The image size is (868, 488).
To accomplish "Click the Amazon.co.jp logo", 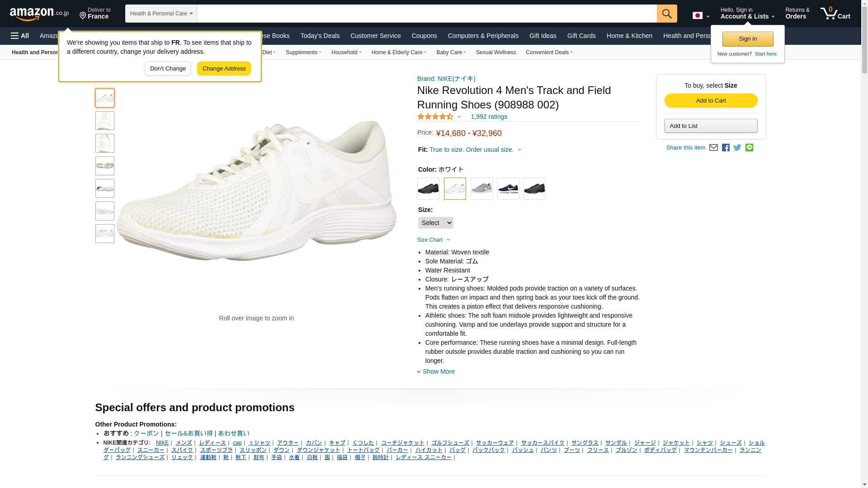I will coord(39,14).
